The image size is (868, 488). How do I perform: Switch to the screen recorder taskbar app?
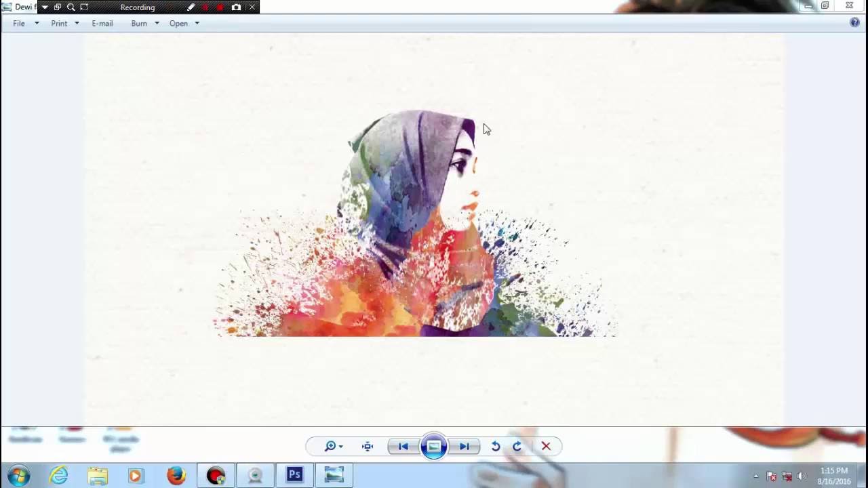click(x=216, y=476)
